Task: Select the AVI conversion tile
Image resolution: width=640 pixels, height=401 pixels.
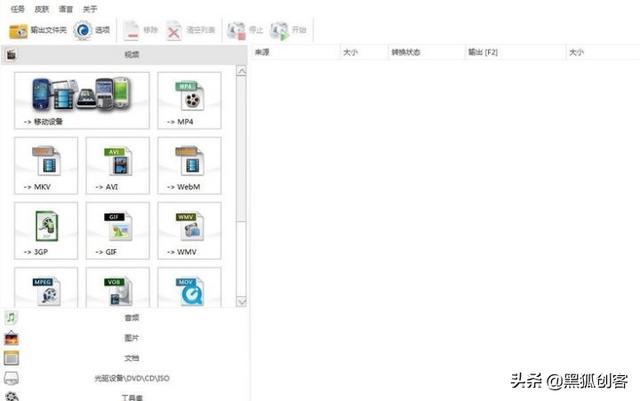Action: click(x=118, y=165)
